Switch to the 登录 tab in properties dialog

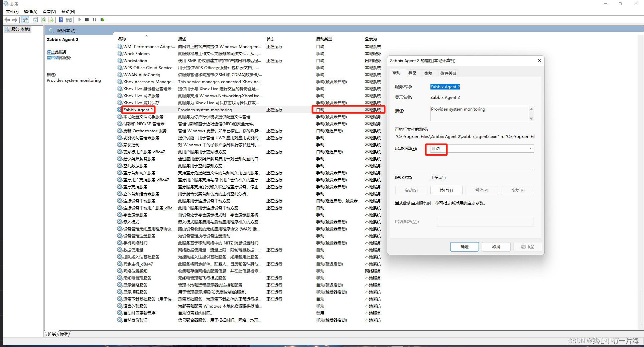pyautogui.click(x=412, y=73)
